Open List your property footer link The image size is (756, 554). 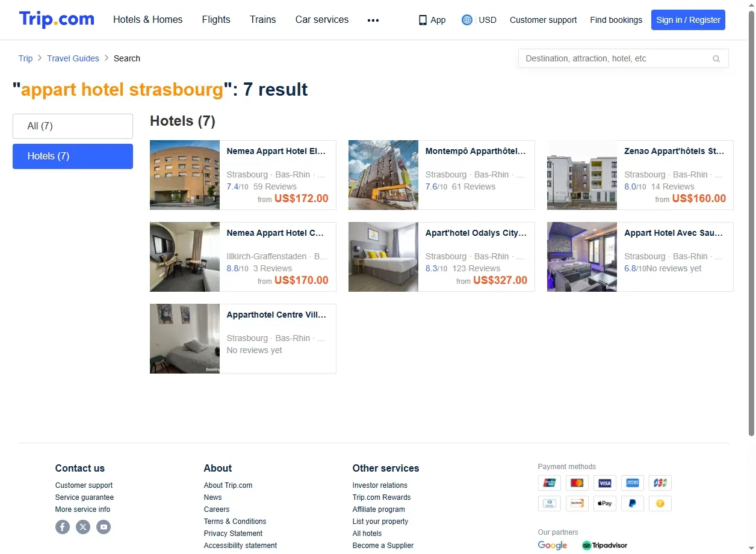pos(380,522)
